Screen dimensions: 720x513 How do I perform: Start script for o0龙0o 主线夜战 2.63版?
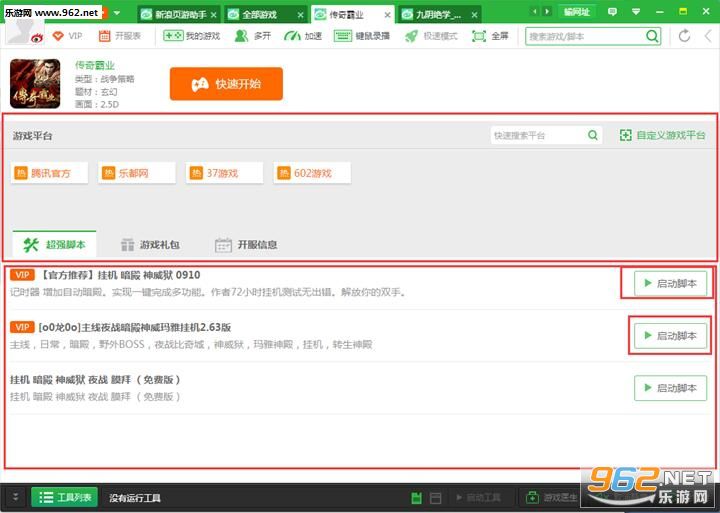pos(670,336)
